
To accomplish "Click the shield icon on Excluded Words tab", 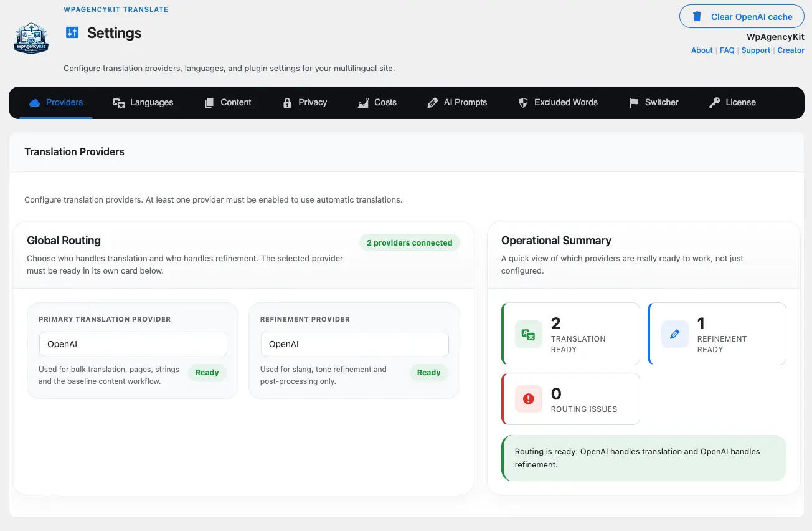I will 523,103.
